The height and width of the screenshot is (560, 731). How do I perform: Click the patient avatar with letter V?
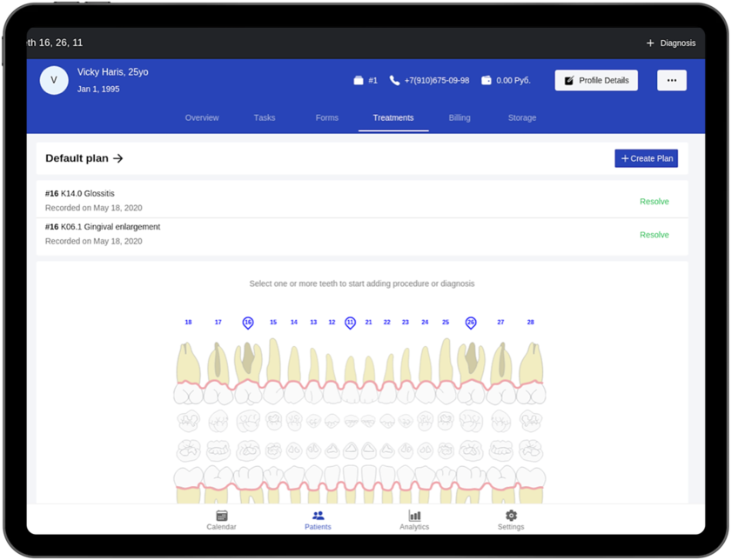54,80
